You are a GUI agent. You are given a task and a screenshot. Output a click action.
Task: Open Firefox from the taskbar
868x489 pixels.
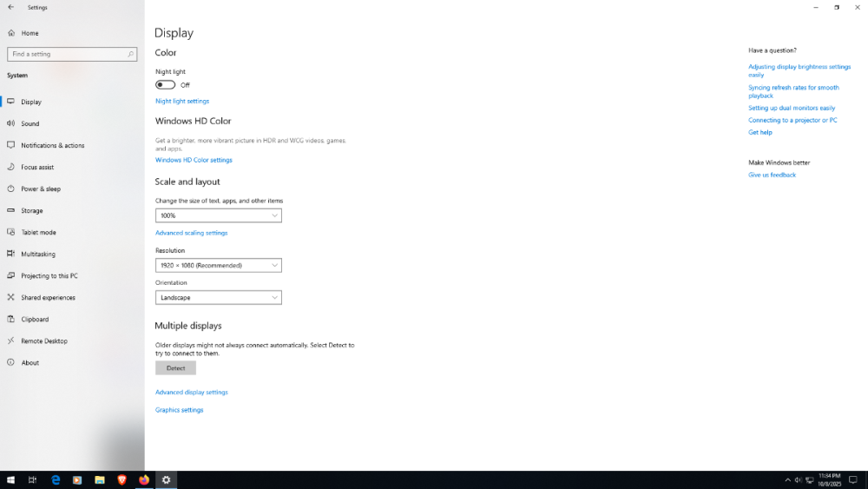[144, 479]
